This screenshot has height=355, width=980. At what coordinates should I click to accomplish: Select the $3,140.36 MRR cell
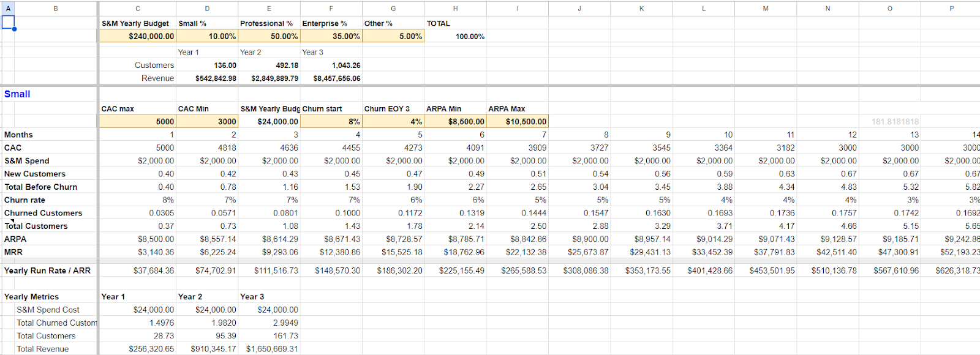pyautogui.click(x=138, y=252)
